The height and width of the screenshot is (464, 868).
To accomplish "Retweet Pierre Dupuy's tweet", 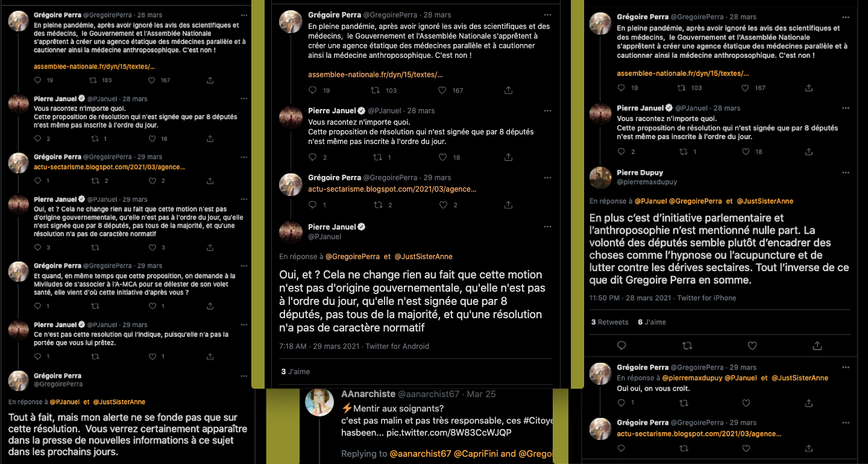I will pos(687,346).
